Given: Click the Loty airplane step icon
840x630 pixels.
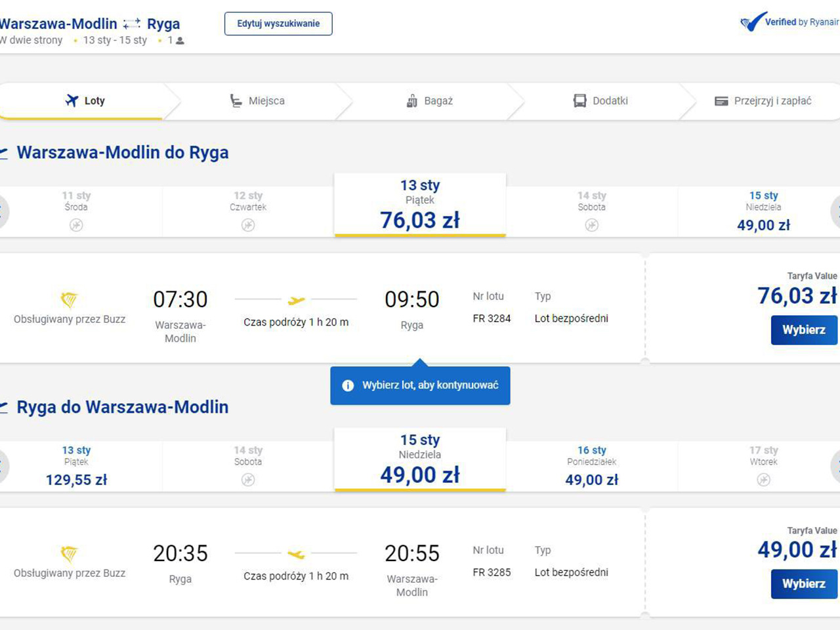Looking at the screenshot, I should coord(72,100).
